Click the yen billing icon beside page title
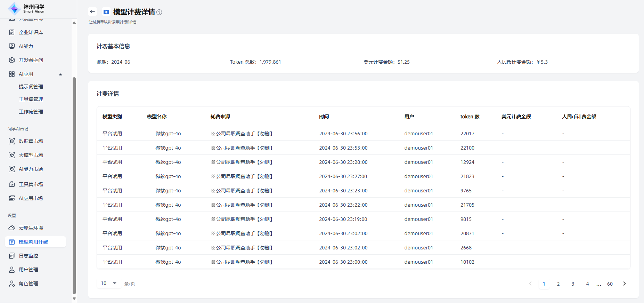 [x=106, y=12]
